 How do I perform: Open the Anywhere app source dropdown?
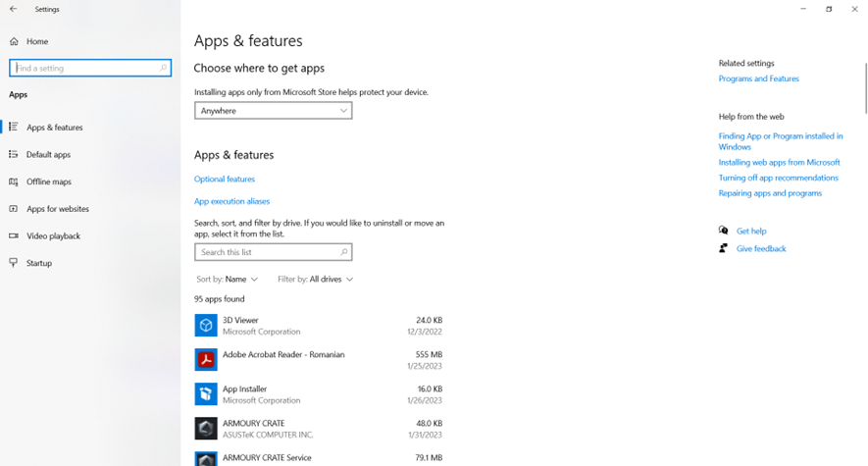pyautogui.click(x=273, y=111)
